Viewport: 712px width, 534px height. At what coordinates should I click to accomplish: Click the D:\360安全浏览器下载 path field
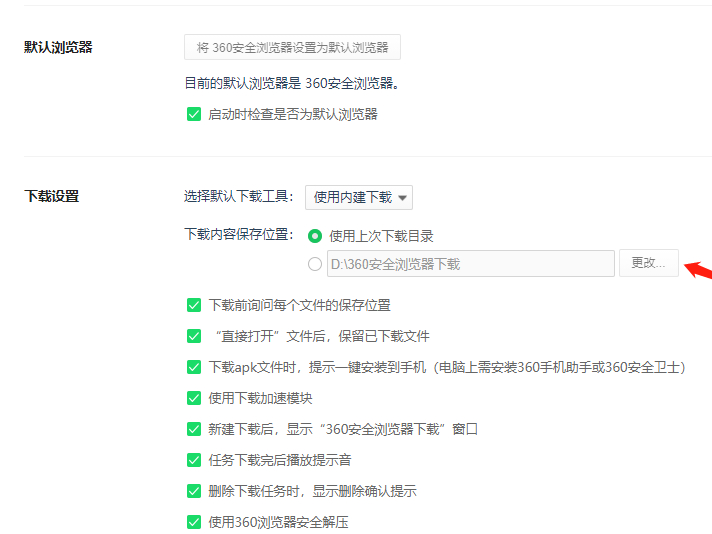point(470,263)
